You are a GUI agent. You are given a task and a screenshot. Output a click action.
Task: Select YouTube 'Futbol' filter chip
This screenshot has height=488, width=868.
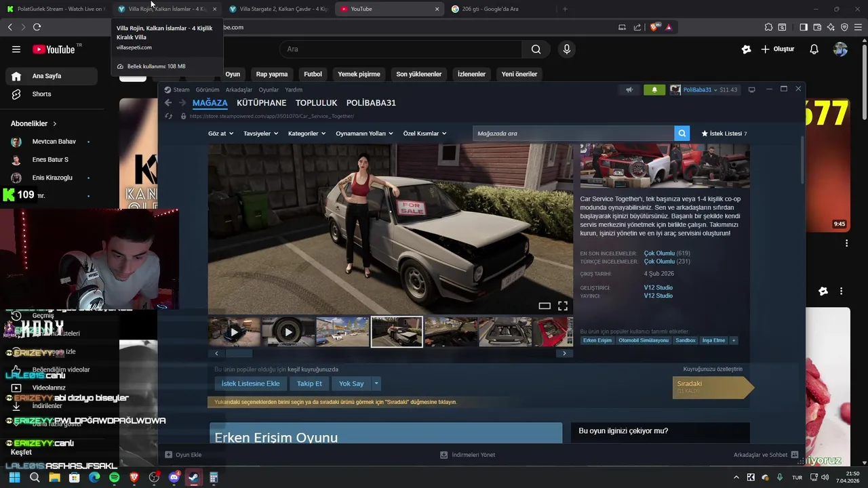point(313,74)
